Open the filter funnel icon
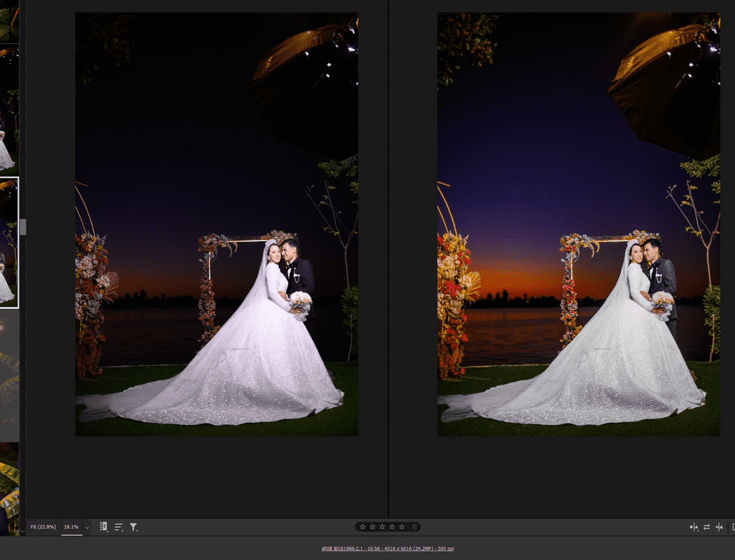The height and width of the screenshot is (560, 735). [x=134, y=527]
